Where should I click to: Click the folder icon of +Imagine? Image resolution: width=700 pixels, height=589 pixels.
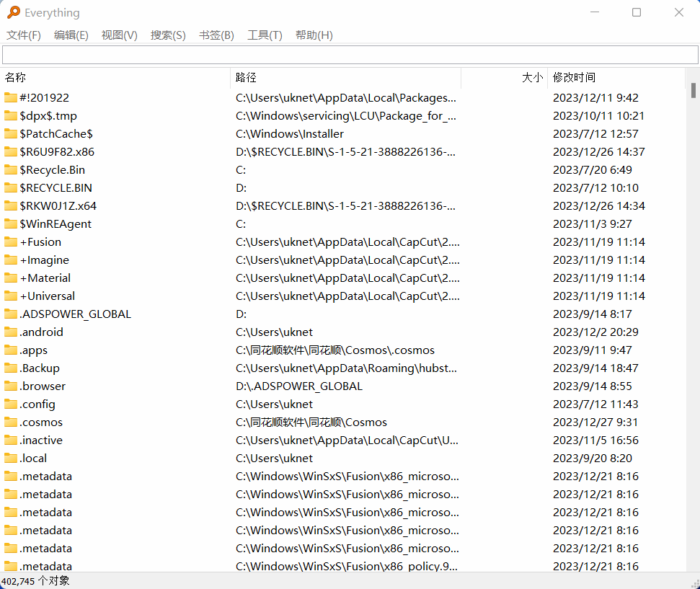[x=11, y=260]
